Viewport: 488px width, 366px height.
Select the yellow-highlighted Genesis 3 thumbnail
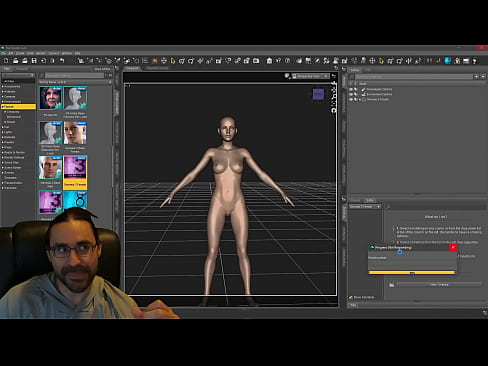(x=75, y=172)
